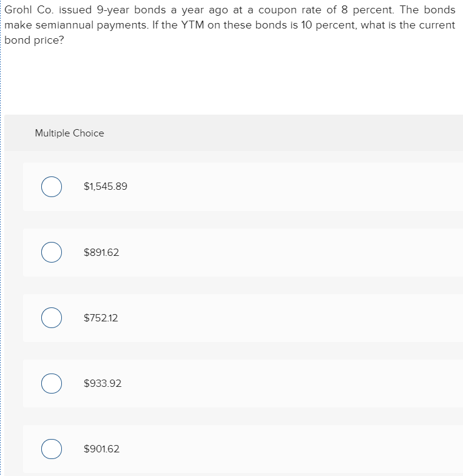Choose the $891.62 radio option

(52, 252)
